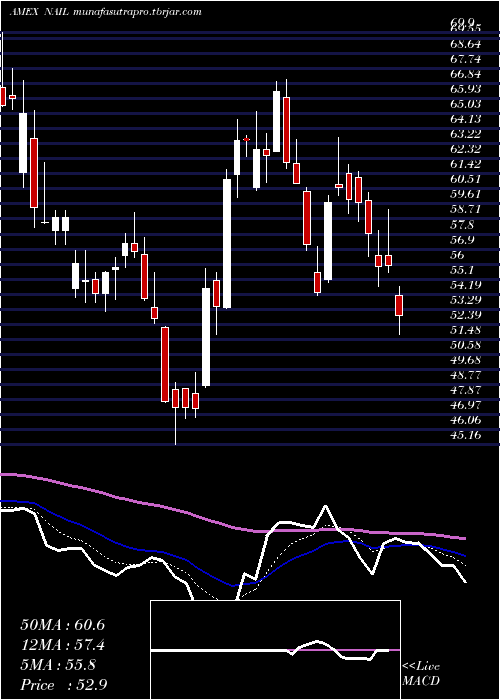500x700 pixels.
Task: Click the 59.61 price axis label
Action: pyautogui.click(x=466, y=194)
